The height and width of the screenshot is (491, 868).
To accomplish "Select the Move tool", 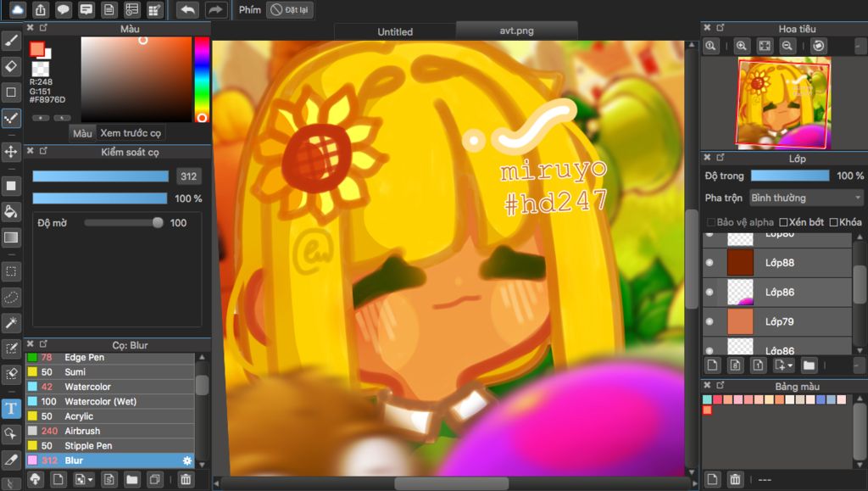I will point(11,152).
